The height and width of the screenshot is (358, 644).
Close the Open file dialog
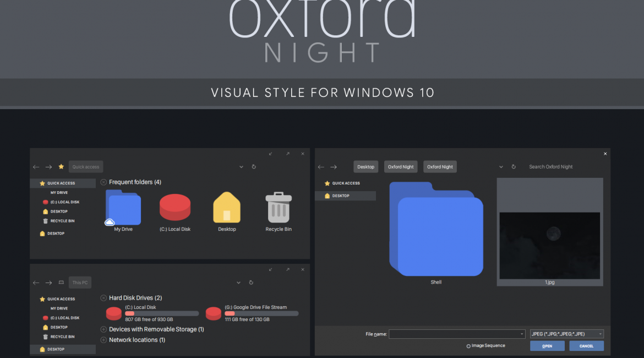click(605, 154)
